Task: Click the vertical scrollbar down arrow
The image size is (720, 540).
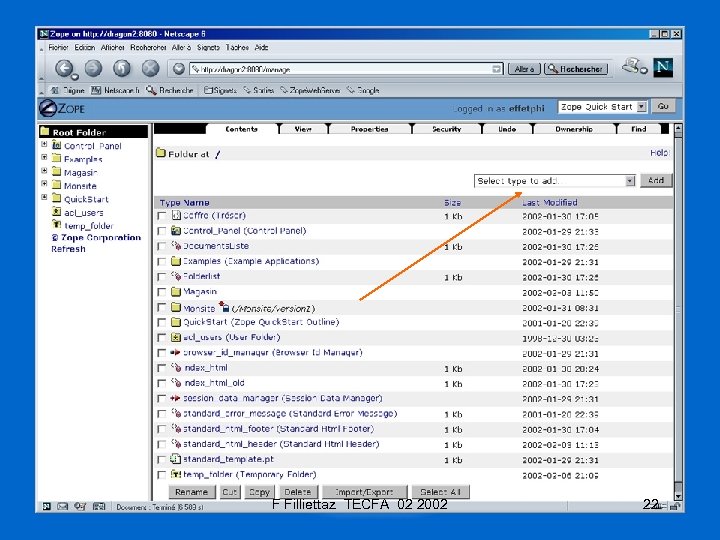Action: click(678, 496)
